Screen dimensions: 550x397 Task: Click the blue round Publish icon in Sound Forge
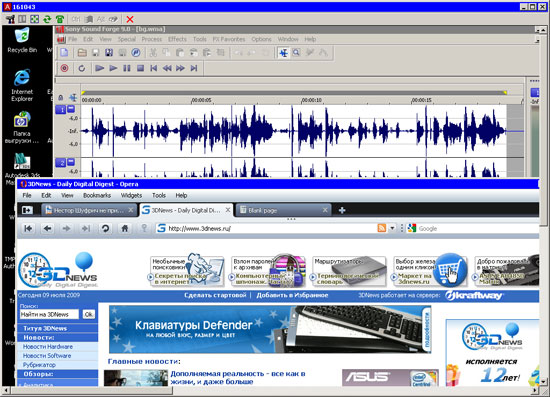[136, 53]
